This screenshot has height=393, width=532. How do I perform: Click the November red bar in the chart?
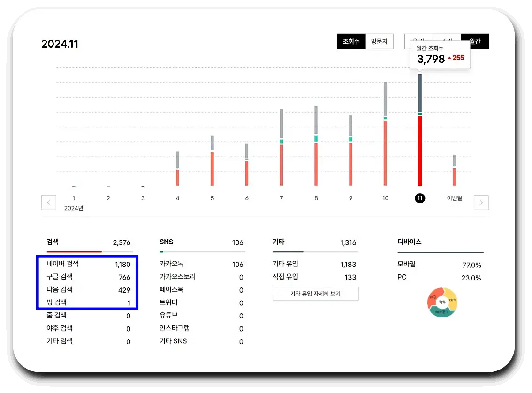click(x=420, y=150)
